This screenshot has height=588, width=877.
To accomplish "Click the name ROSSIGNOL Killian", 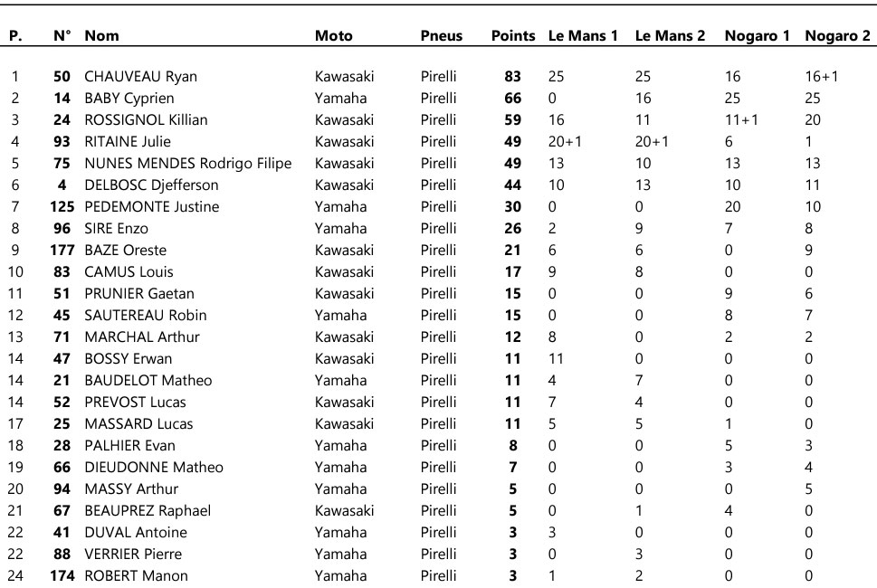I will [146, 120].
